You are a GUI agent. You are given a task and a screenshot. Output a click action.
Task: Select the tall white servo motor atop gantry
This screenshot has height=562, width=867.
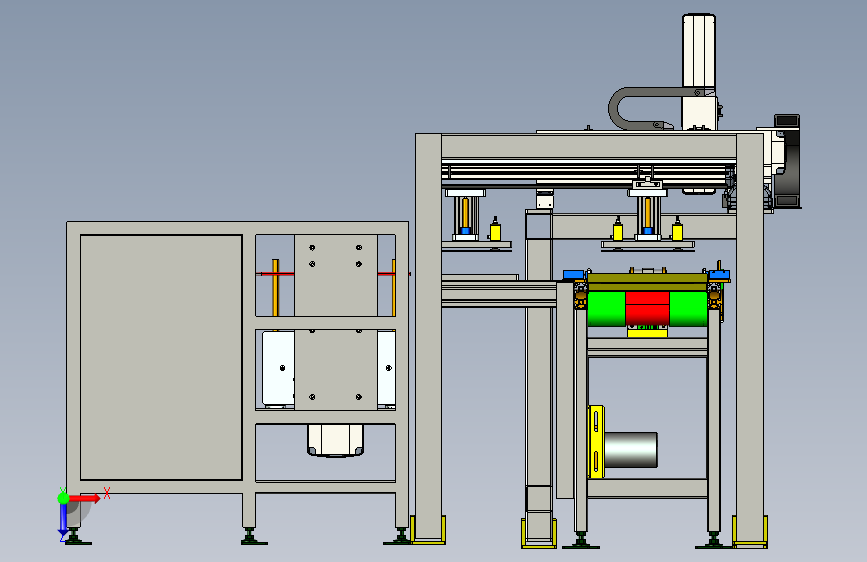[x=699, y=51]
